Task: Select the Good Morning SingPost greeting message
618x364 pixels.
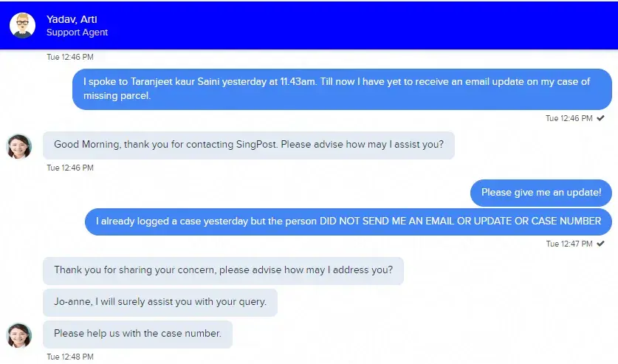Action: (248, 145)
